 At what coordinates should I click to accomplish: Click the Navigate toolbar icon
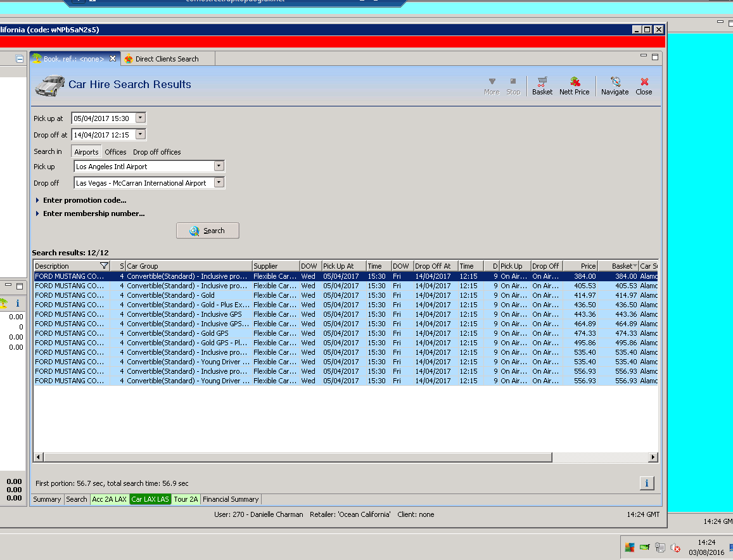click(615, 86)
